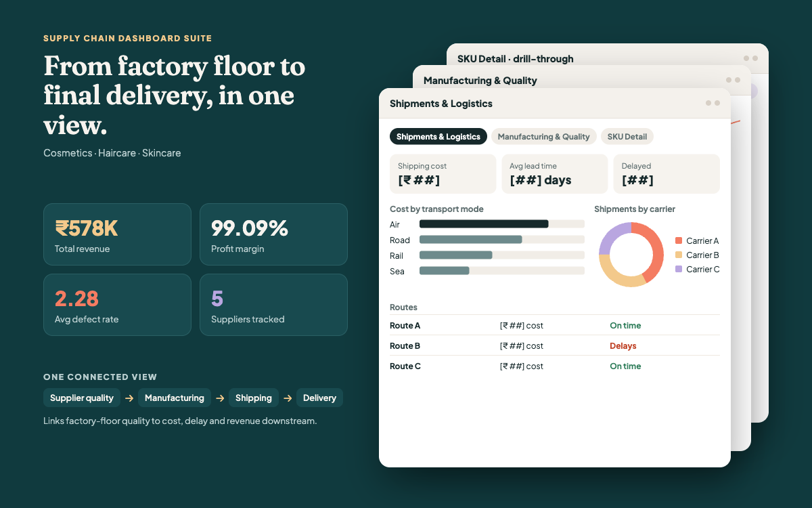
Task: Click the Road transport cost bar
Action: (x=471, y=240)
